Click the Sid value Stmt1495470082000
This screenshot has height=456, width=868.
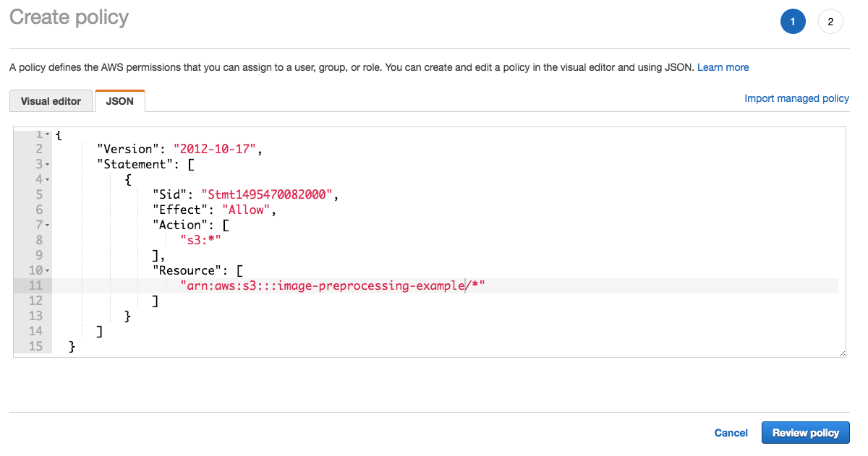coord(269,194)
